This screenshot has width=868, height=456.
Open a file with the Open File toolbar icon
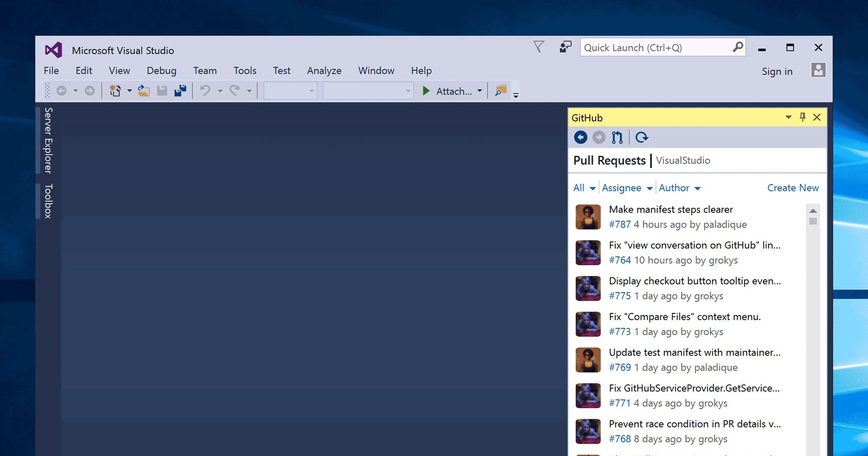(x=143, y=90)
